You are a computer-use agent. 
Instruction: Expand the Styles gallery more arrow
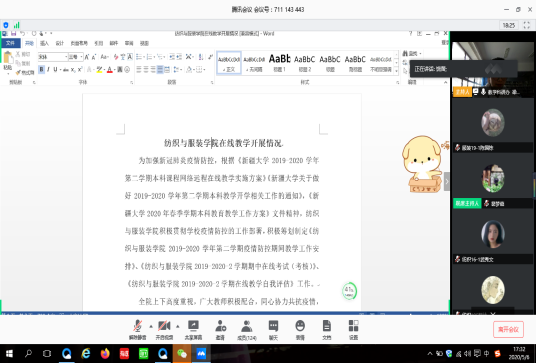pyautogui.click(x=397, y=71)
